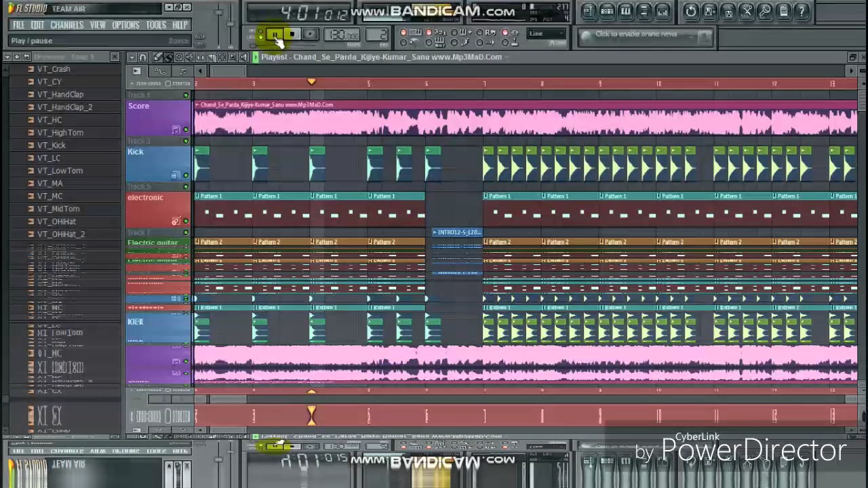Viewport: 868px width, 488px height.
Task: Toggle the magnet snap icon in Playlist
Action: point(143,58)
